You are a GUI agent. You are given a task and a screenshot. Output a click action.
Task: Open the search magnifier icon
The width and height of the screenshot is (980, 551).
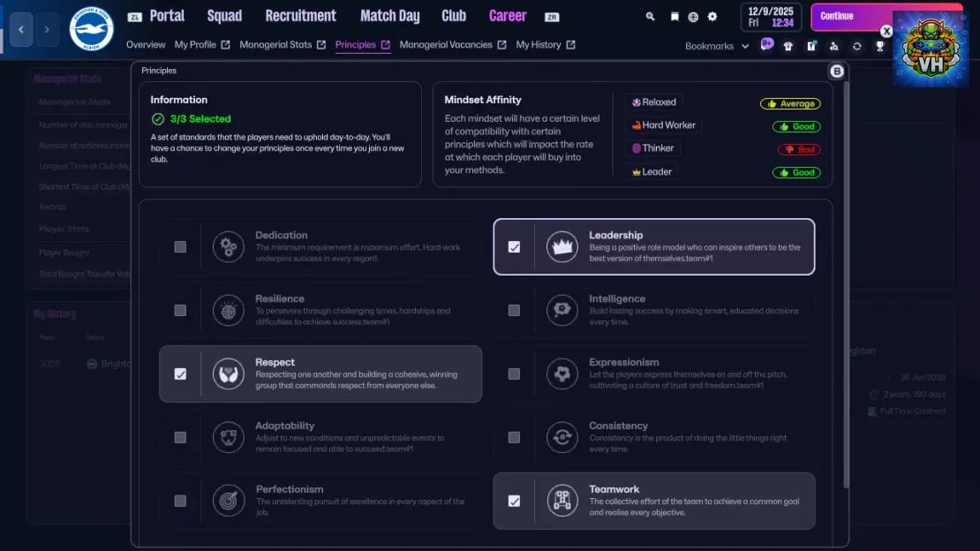pyautogui.click(x=650, y=17)
